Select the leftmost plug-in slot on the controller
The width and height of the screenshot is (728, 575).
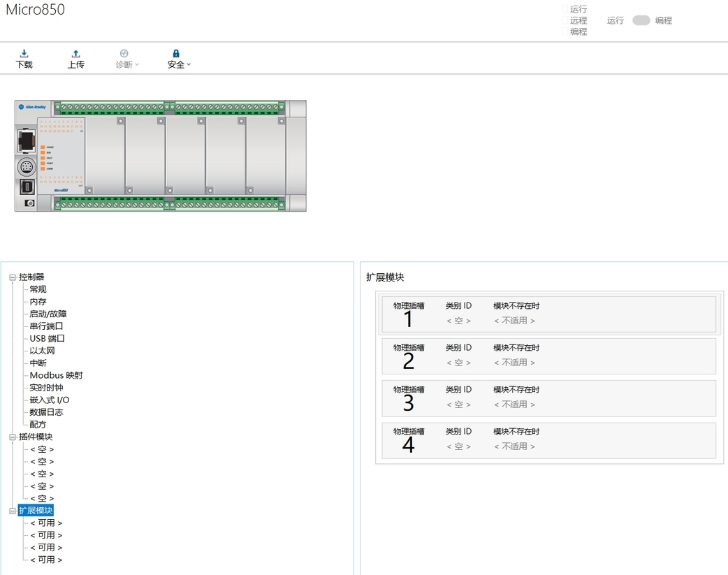click(x=105, y=156)
